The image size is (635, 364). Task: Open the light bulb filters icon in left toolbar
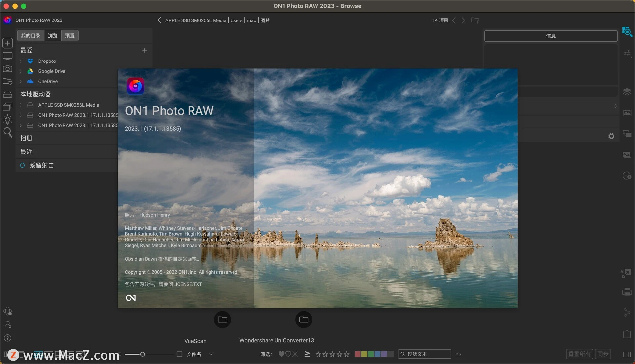click(x=7, y=119)
